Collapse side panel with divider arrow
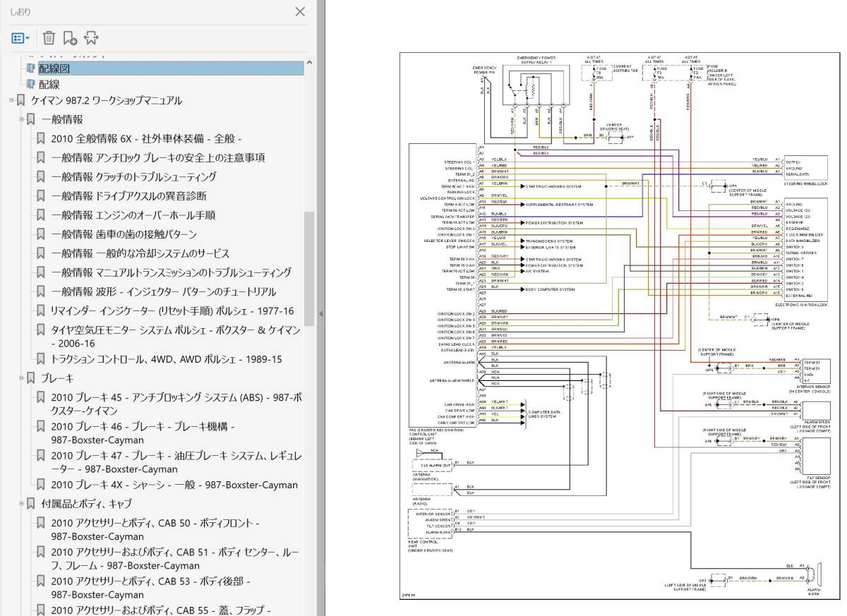Viewport: 847px width, 616px height. point(320,313)
